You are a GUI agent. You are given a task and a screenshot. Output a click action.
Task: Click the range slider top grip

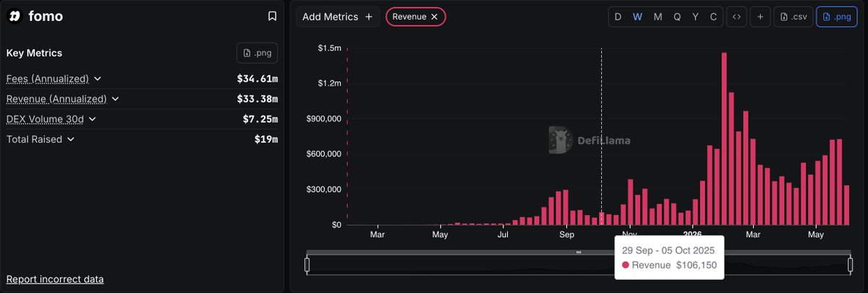[579, 252]
